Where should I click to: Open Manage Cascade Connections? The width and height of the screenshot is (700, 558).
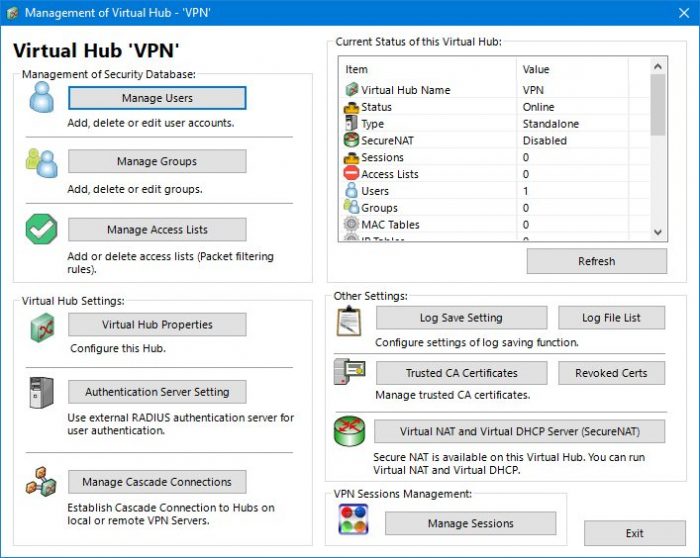point(157,482)
